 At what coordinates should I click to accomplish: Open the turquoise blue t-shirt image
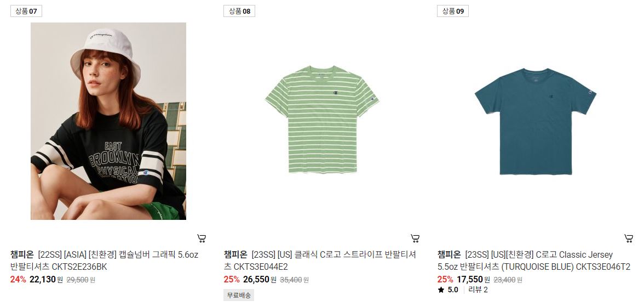pyautogui.click(x=535, y=121)
